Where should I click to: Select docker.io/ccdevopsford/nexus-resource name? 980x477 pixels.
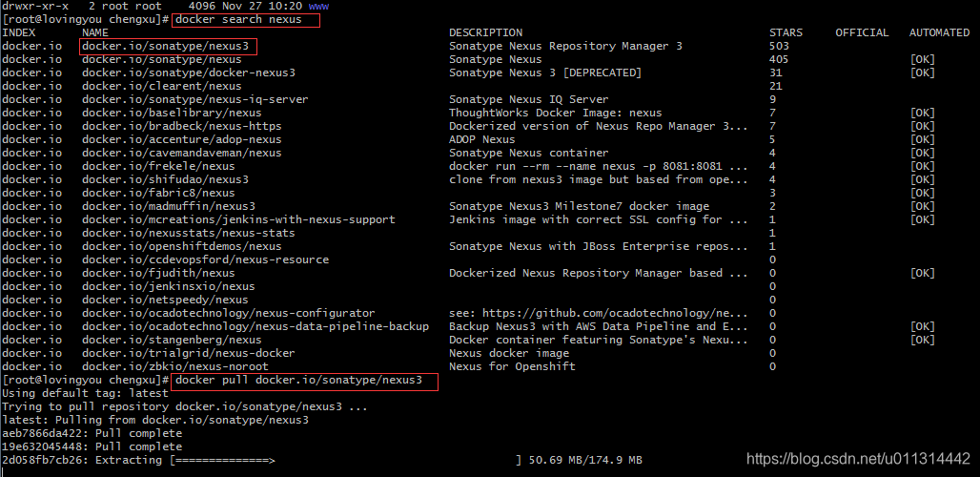point(205,259)
